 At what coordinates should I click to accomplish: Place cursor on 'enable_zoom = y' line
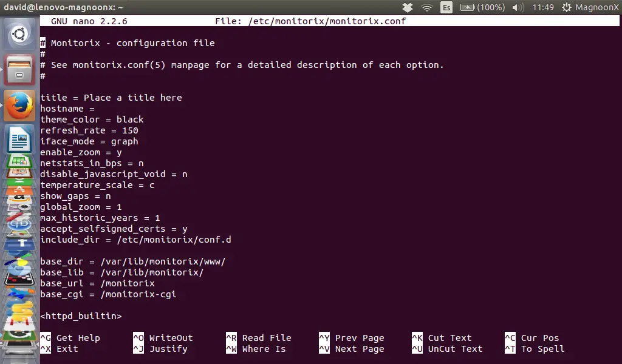click(81, 152)
